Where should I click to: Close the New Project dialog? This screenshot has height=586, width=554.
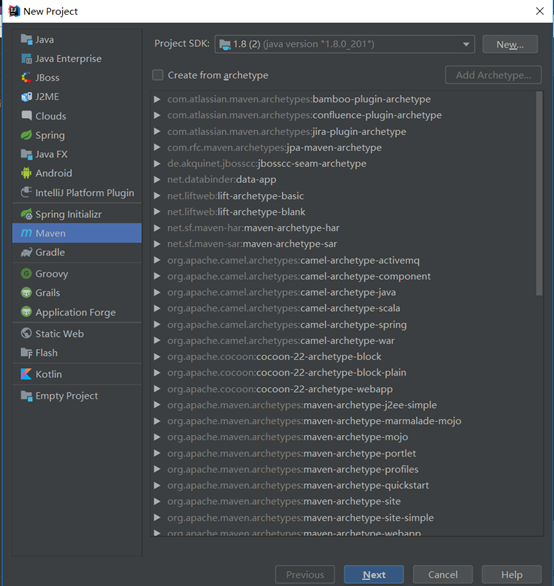[539, 11]
